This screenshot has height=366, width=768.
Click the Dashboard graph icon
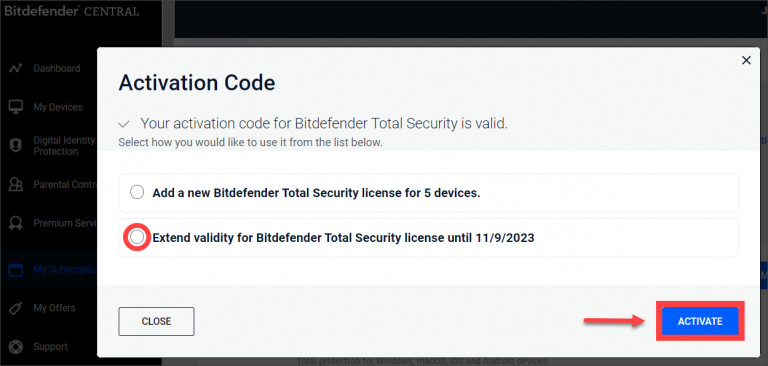point(16,68)
